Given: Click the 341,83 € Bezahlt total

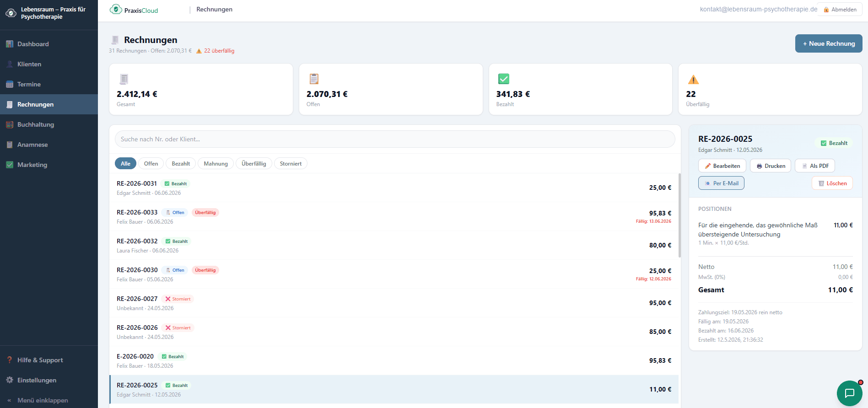Looking at the screenshot, I should click(x=513, y=94).
